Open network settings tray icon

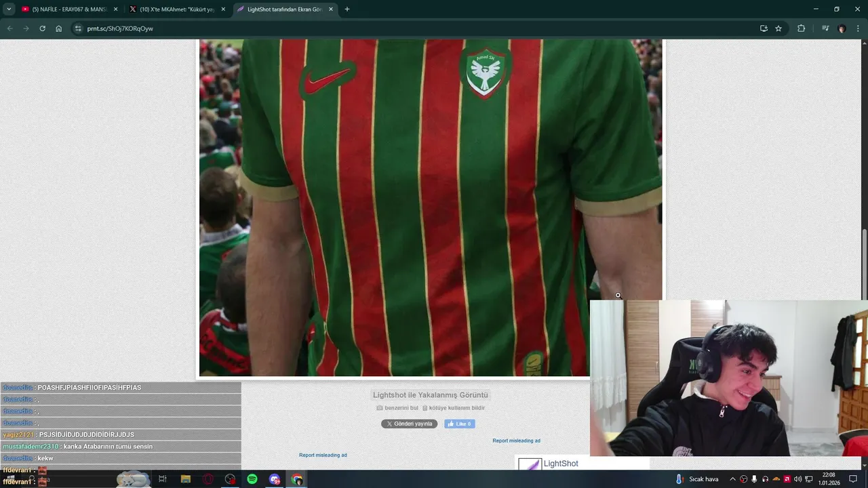[809, 479]
